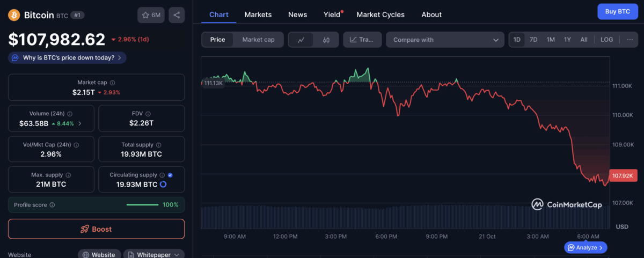Open the TradingView chart button
Viewport: 644px width, 258px height.
[362, 40]
